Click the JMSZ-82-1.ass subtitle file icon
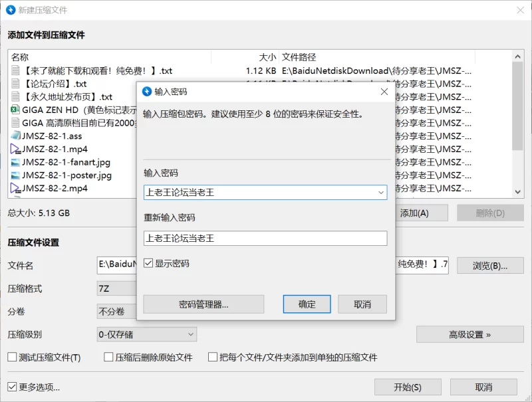 pos(15,136)
